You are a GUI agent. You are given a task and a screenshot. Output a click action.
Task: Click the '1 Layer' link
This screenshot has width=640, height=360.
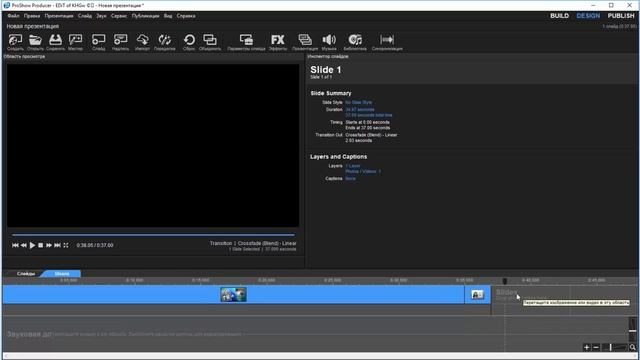tap(353, 166)
